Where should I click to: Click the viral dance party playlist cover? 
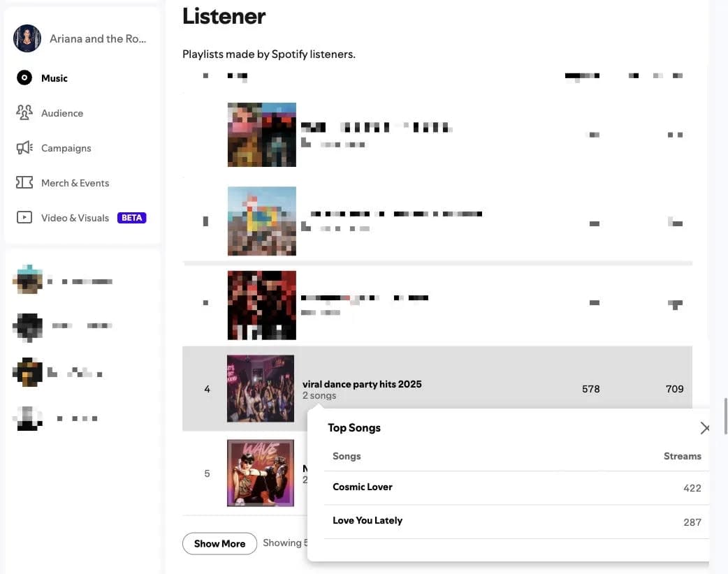point(261,388)
